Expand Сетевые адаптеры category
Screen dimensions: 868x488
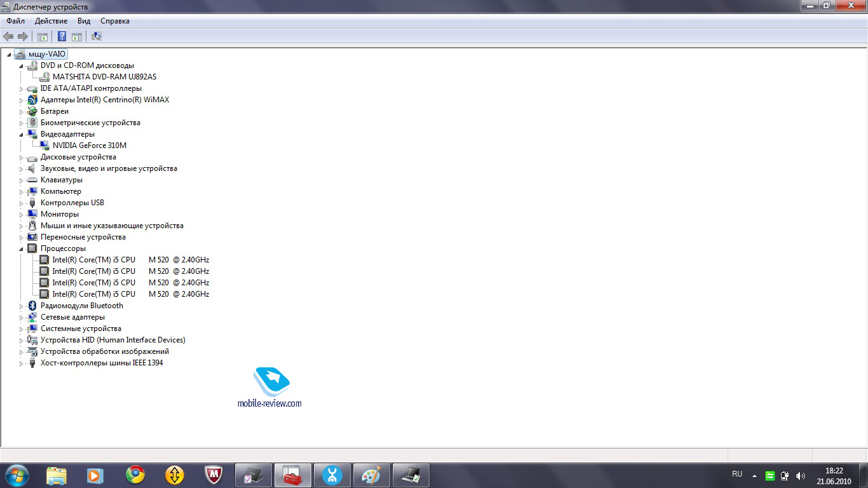tap(21, 318)
